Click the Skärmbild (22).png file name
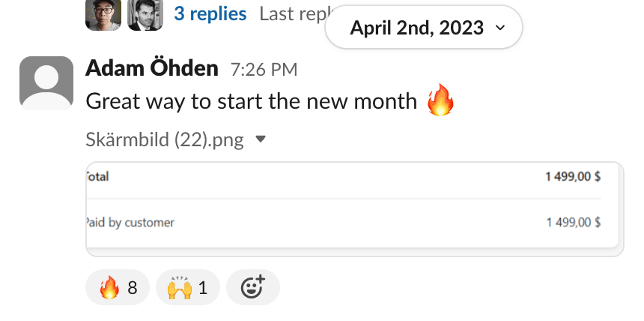The image size is (644, 321). click(x=165, y=139)
